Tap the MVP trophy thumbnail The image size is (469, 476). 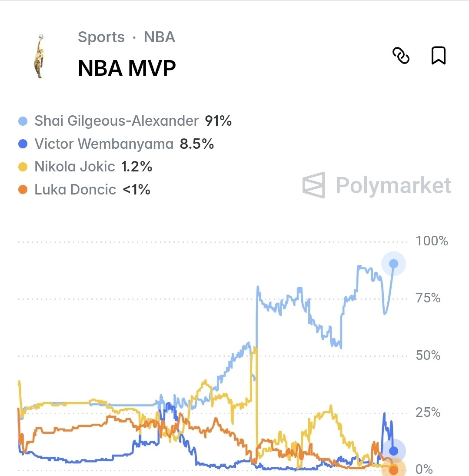pyautogui.click(x=40, y=56)
